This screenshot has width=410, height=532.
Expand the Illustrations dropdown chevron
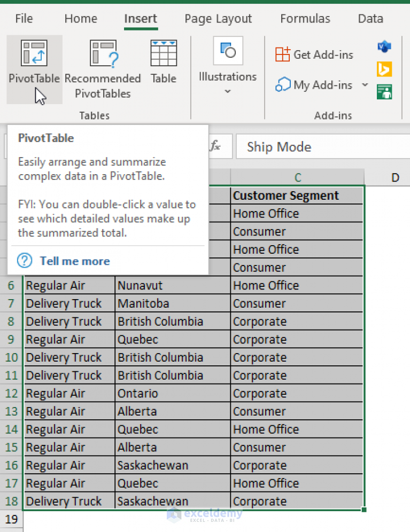[228, 91]
